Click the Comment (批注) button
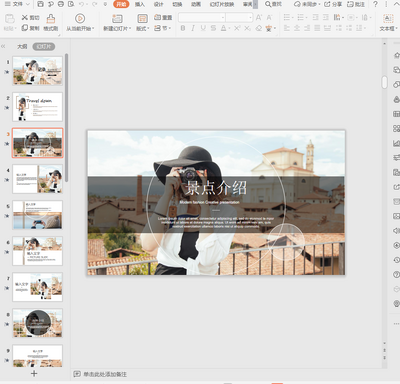Viewport: 400px width, 384px height. [x=356, y=4]
